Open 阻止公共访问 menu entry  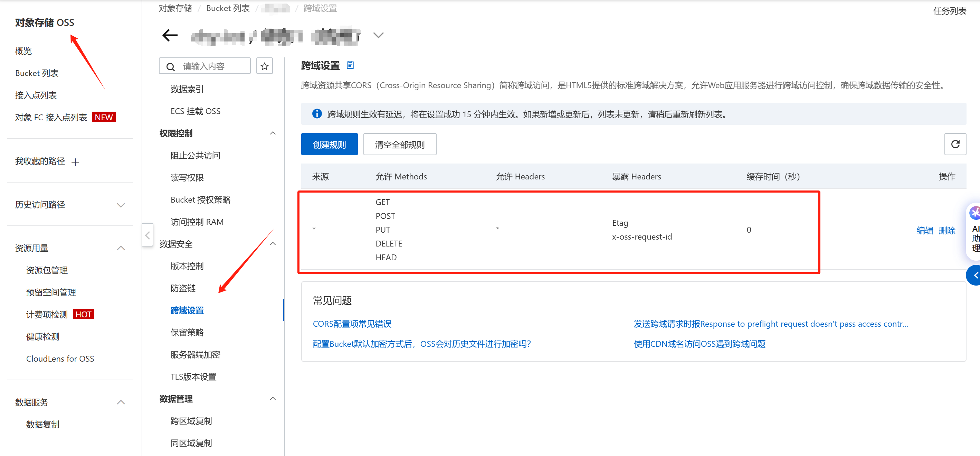coord(195,155)
